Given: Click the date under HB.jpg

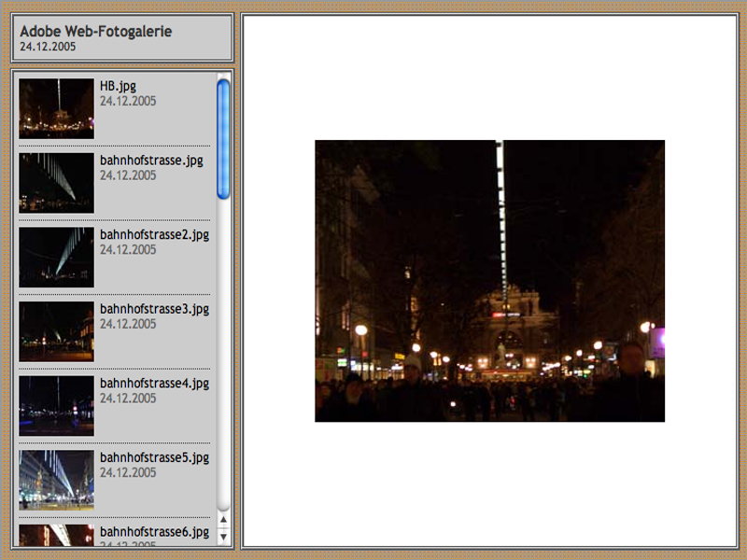Looking at the screenshot, I should click(128, 101).
